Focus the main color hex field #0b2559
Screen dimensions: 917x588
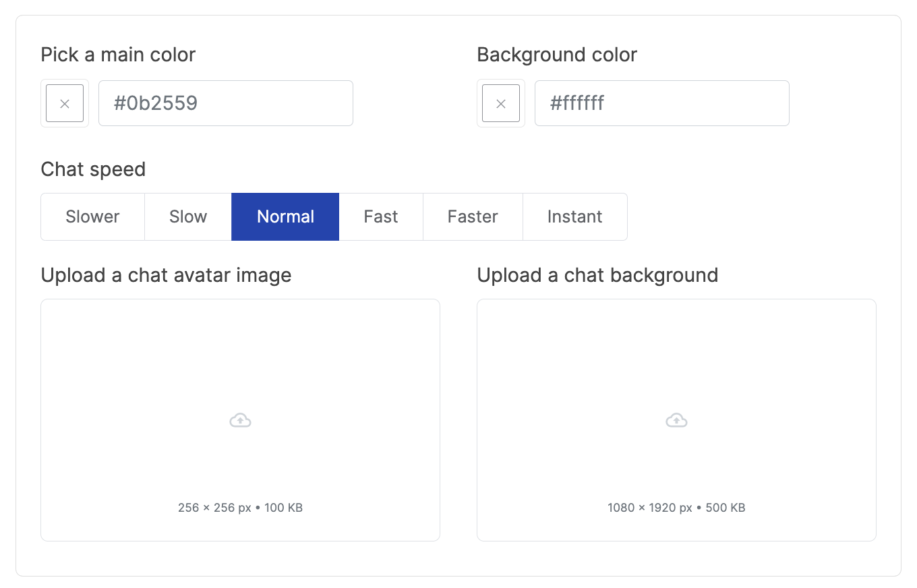pyautogui.click(x=226, y=103)
